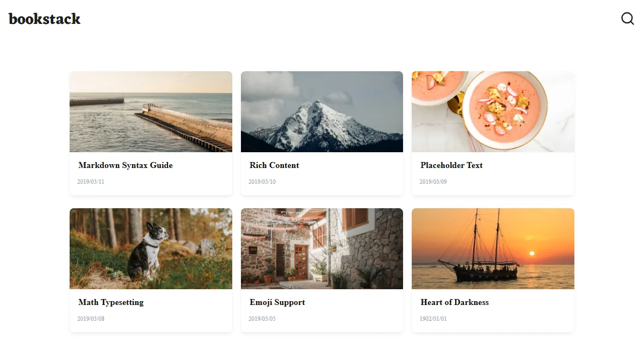Open the Placeholder Text post title

pos(451,165)
